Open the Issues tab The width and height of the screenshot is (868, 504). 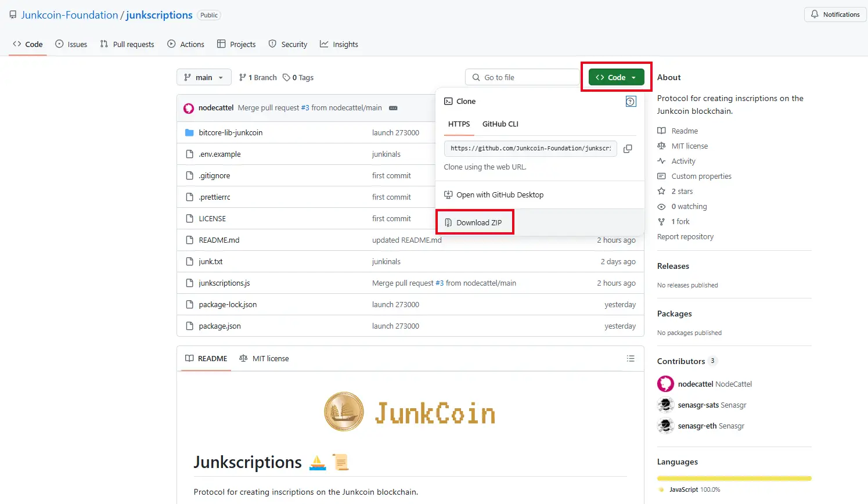pos(71,44)
